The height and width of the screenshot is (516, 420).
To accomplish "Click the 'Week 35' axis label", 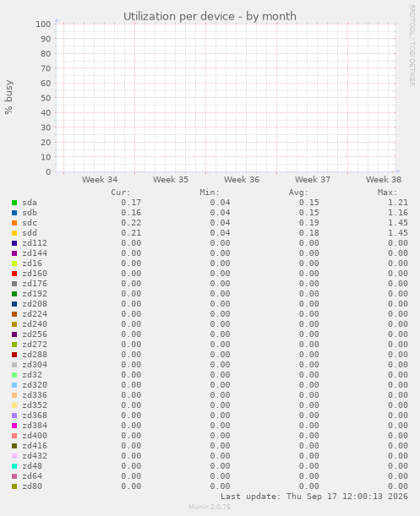I will point(171,180).
